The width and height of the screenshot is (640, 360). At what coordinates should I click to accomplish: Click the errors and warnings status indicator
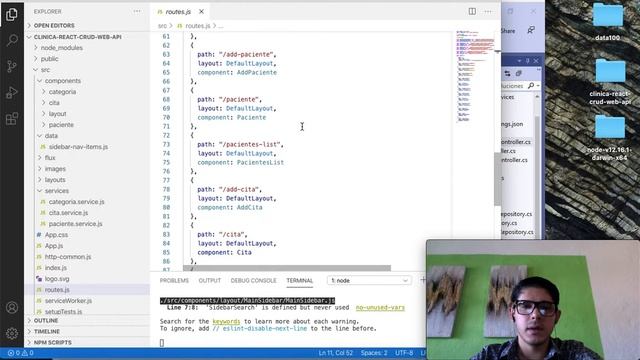pos(20,353)
